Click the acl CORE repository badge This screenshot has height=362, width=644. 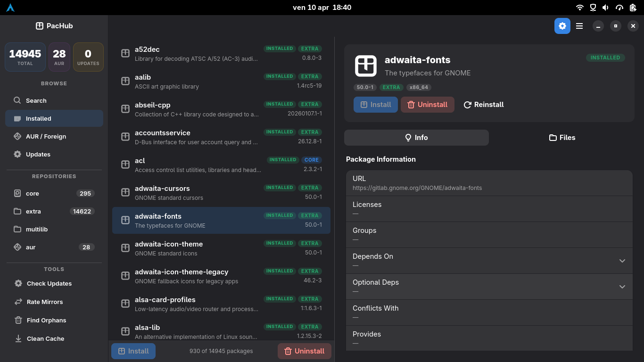[x=311, y=160]
